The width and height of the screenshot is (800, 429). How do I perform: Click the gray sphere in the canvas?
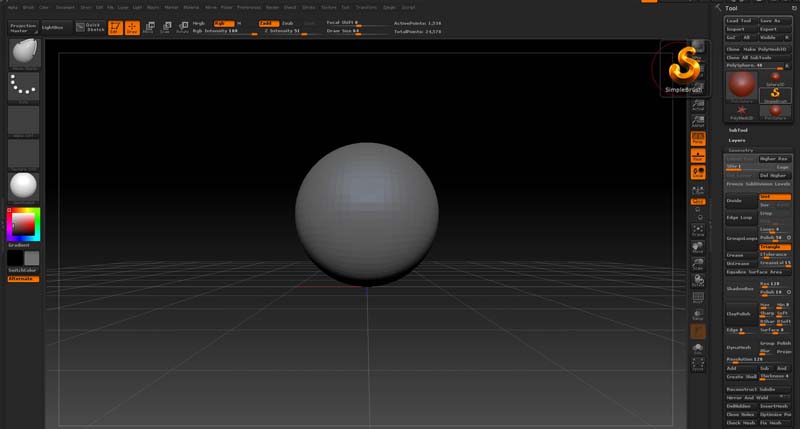coord(366,213)
